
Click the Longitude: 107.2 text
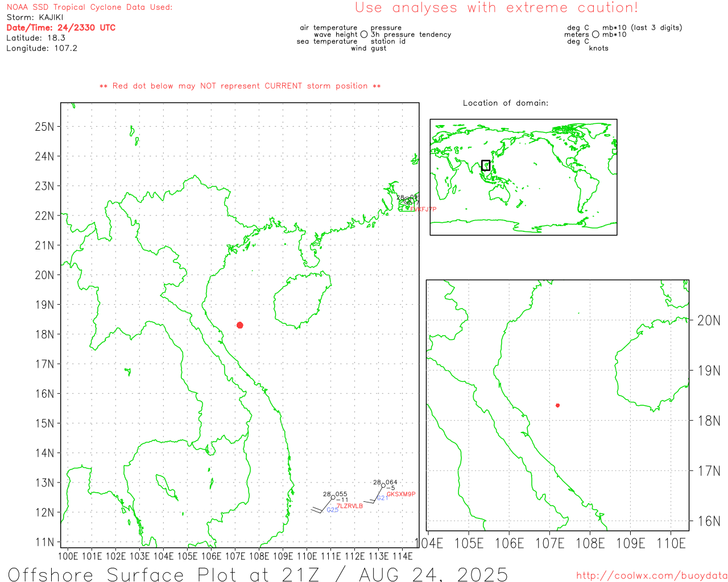pyautogui.click(x=42, y=48)
